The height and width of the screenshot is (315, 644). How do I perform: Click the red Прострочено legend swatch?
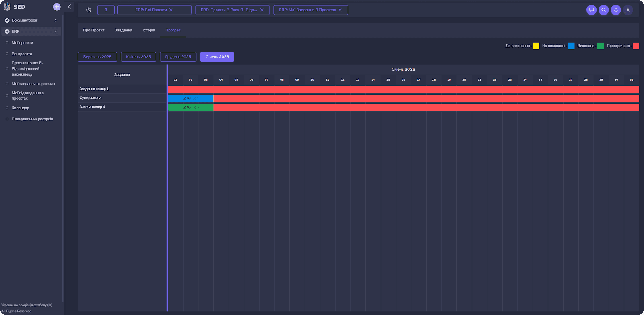636,46
